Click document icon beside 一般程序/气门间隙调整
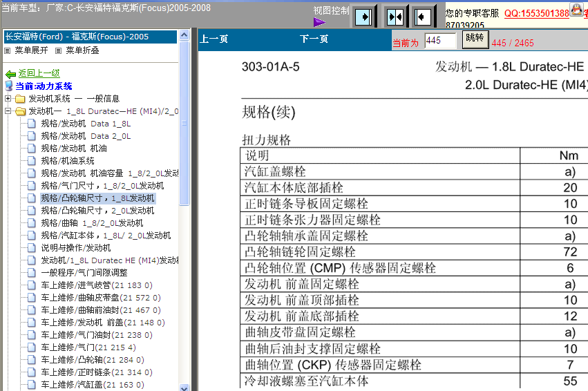Screen dimensions: 588x391 click(x=32, y=273)
